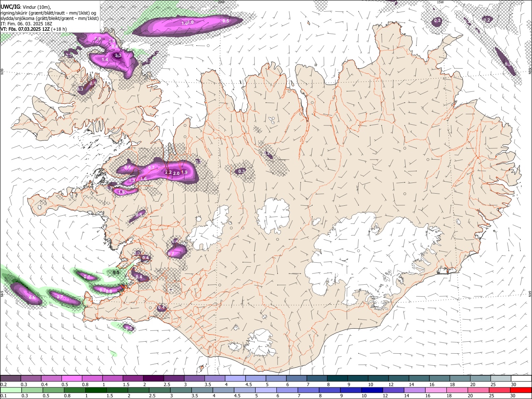Pick darkest green swatch between 1 and 1.5
This screenshot has width=532, height=399.
(x=96, y=390)
